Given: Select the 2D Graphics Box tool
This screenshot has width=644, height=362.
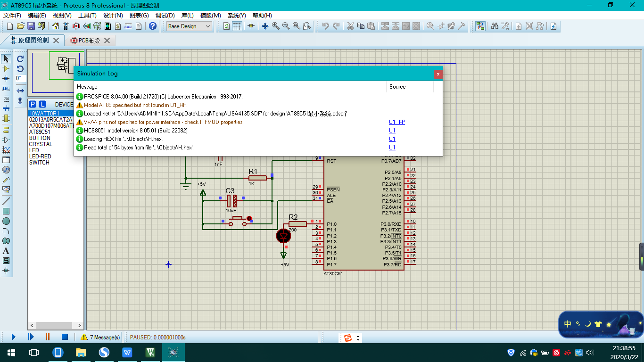Looking at the screenshot, I should pyautogui.click(x=6, y=211).
